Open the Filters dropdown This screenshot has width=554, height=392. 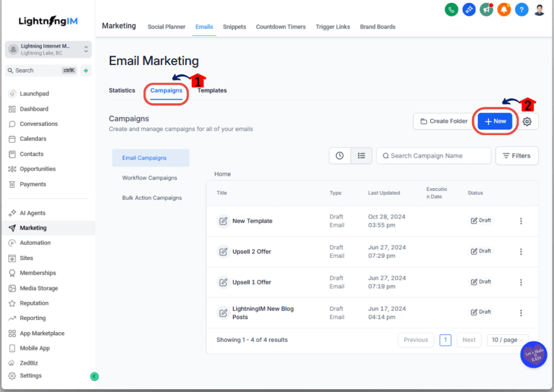click(517, 155)
